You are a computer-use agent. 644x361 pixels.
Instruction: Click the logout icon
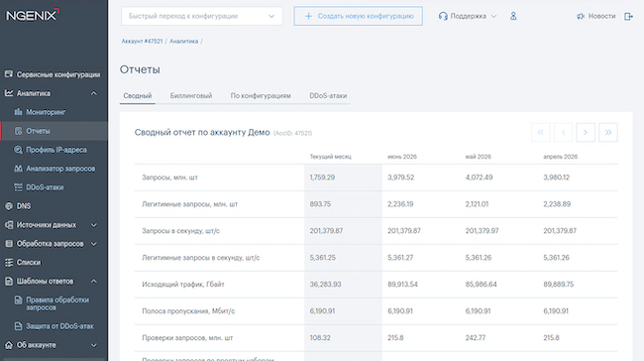tap(628, 16)
